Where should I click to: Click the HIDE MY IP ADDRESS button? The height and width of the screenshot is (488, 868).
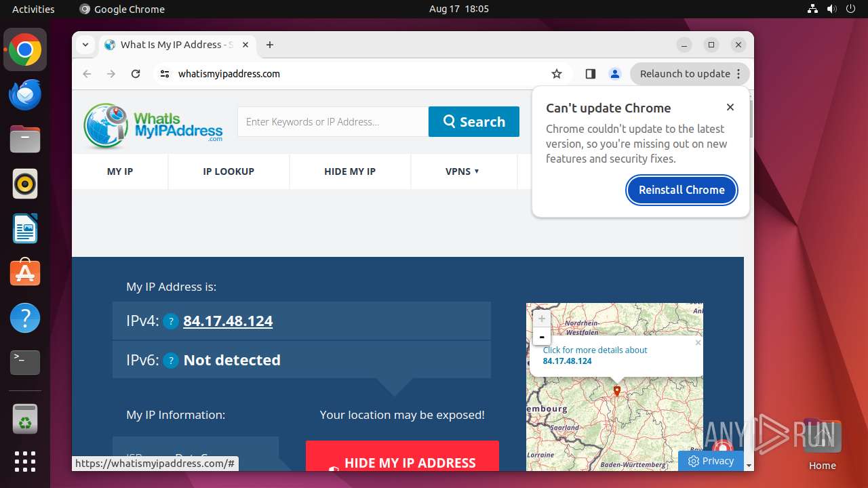(x=402, y=456)
